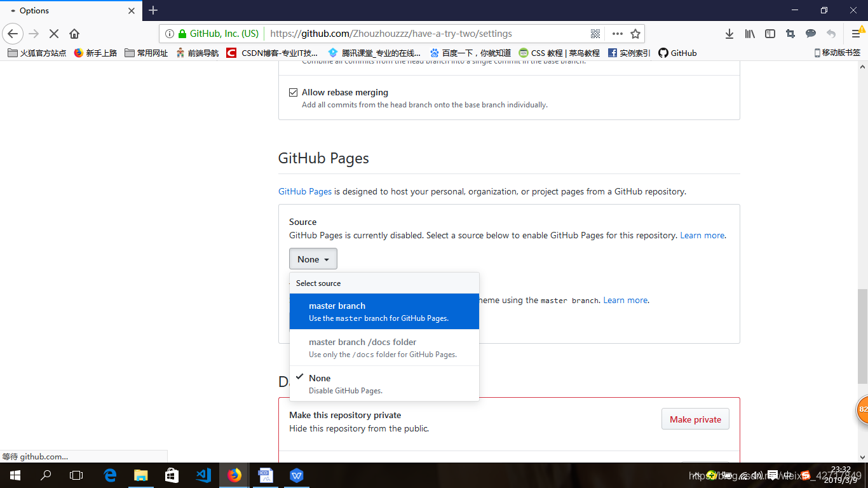Open 移动版书签 mobile bookmarks
868x488 pixels.
tap(837, 53)
